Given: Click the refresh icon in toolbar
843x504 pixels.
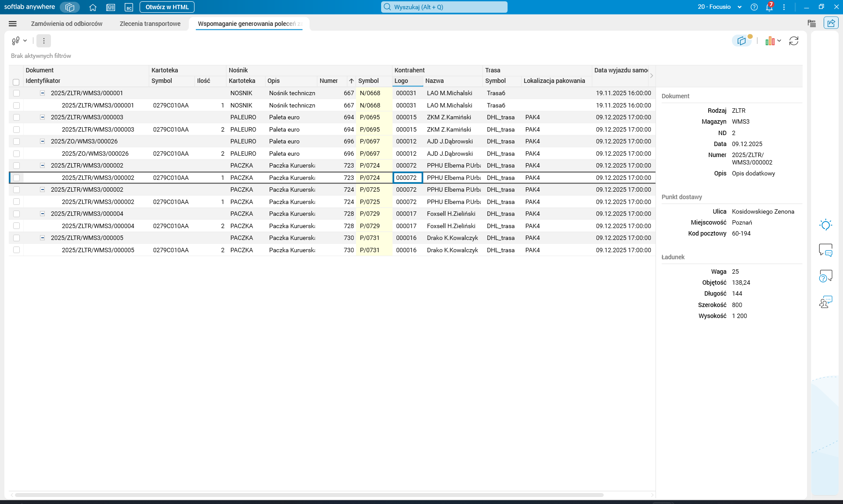Looking at the screenshot, I should point(794,41).
